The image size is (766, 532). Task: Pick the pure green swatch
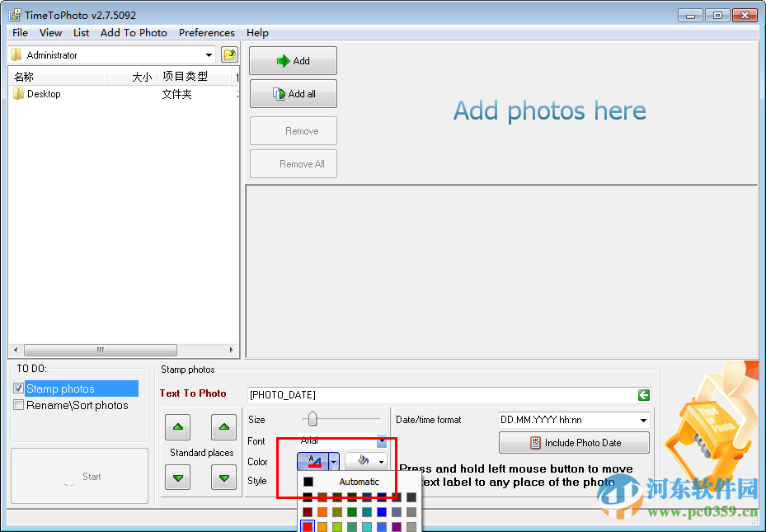pos(352,512)
